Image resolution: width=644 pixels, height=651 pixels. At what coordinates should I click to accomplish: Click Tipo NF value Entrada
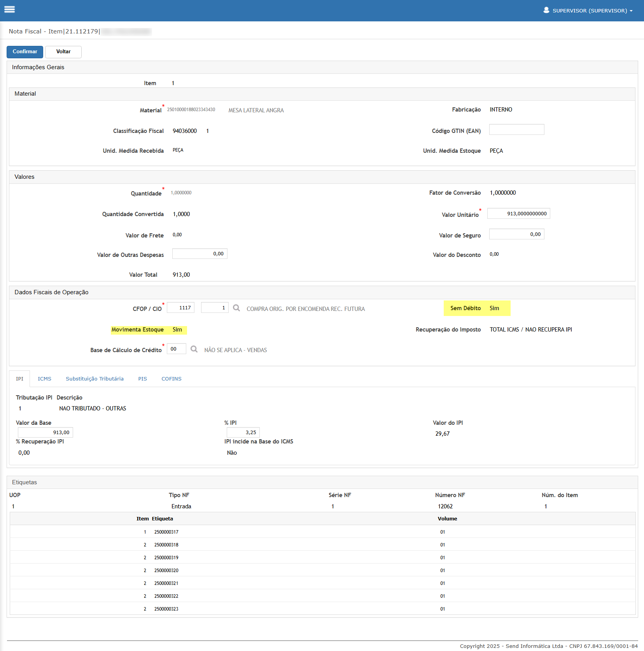181,506
